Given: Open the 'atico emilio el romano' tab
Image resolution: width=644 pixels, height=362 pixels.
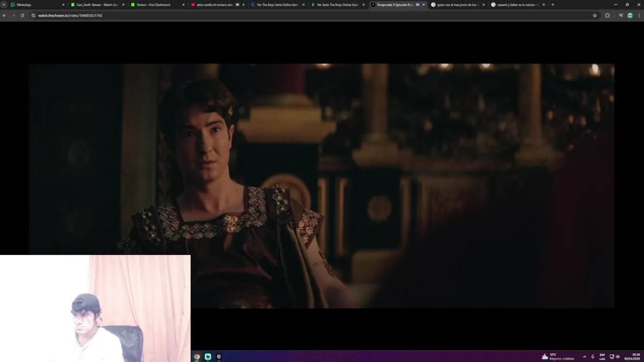Looking at the screenshot, I should (215, 5).
